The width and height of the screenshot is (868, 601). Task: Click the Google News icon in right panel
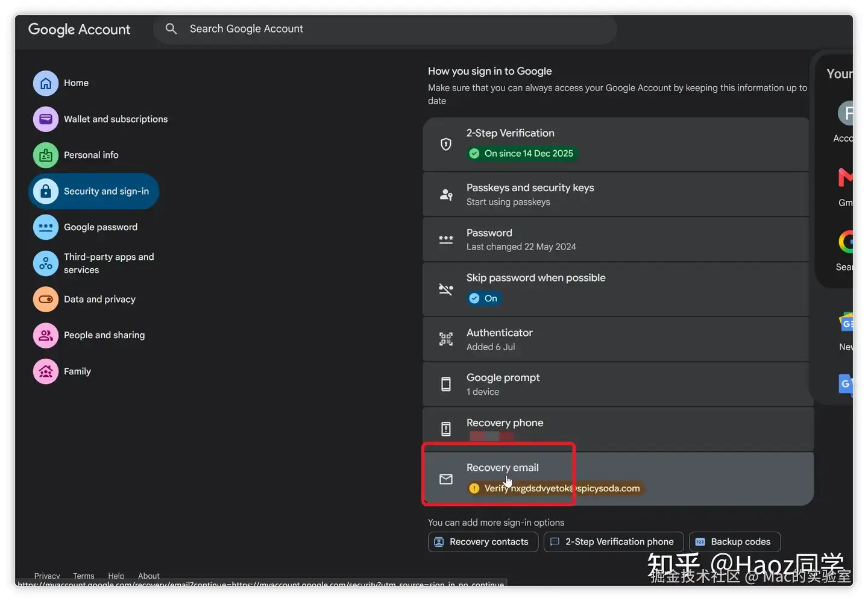click(846, 322)
